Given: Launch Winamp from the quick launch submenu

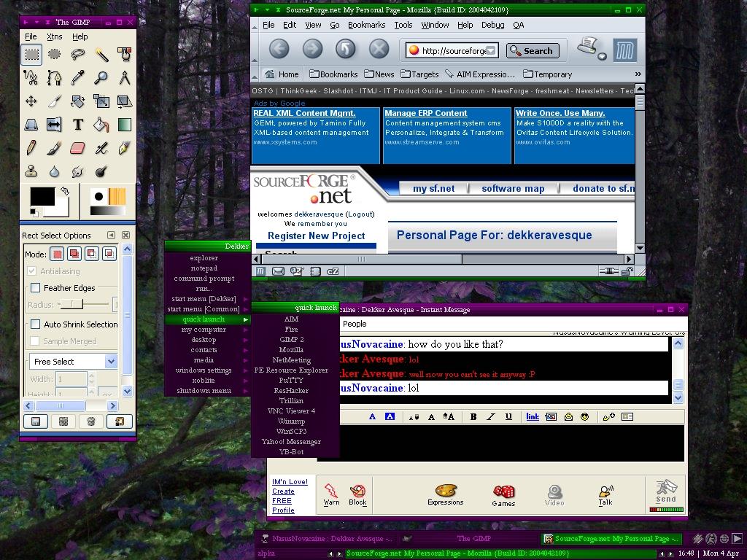Looking at the screenshot, I should 292,421.
